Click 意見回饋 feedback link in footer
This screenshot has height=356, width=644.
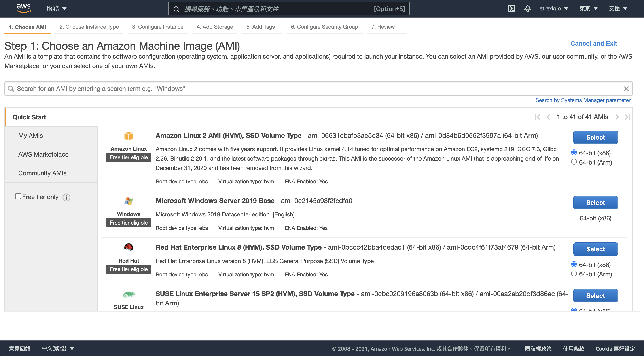[20, 348]
